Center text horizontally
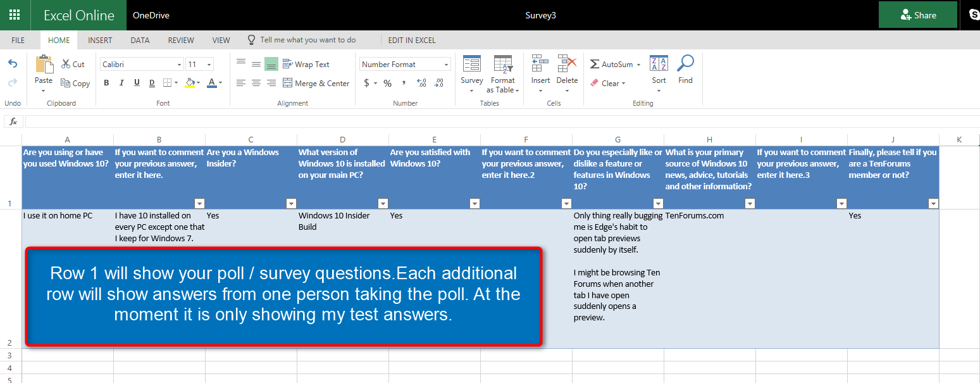 tap(256, 83)
